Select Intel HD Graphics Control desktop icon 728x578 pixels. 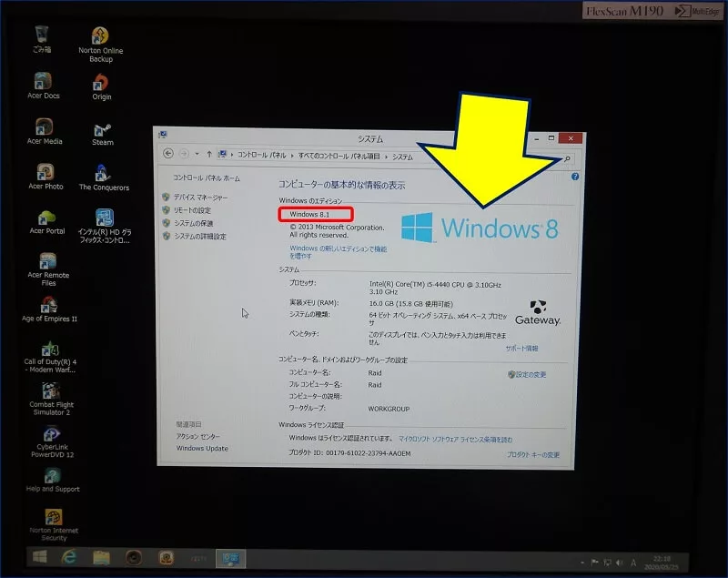[x=105, y=227]
